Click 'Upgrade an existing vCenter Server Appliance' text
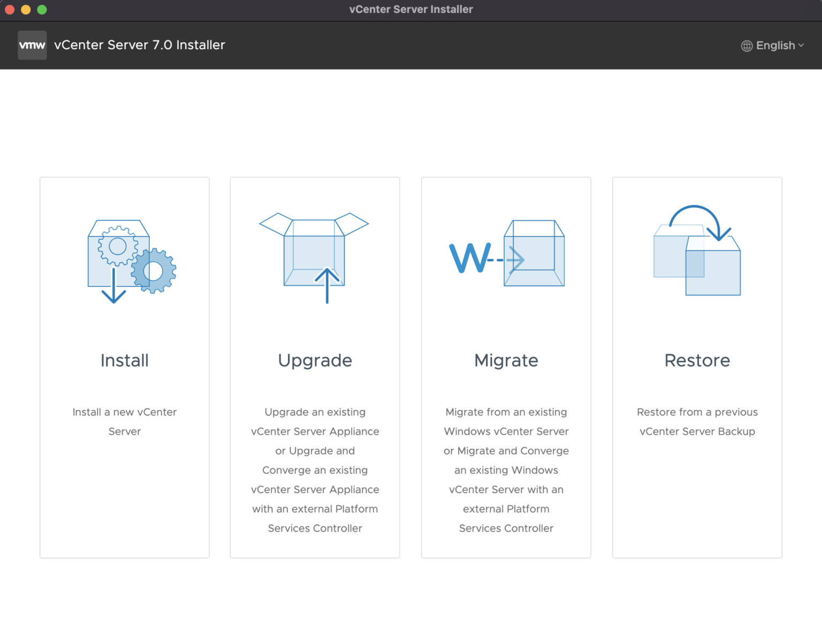822x644 pixels. pyautogui.click(x=315, y=422)
